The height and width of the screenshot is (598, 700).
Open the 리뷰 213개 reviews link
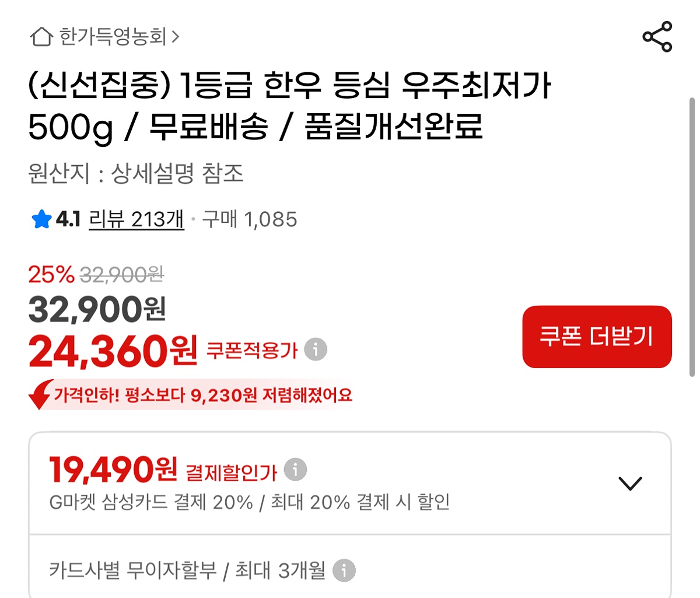[136, 219]
